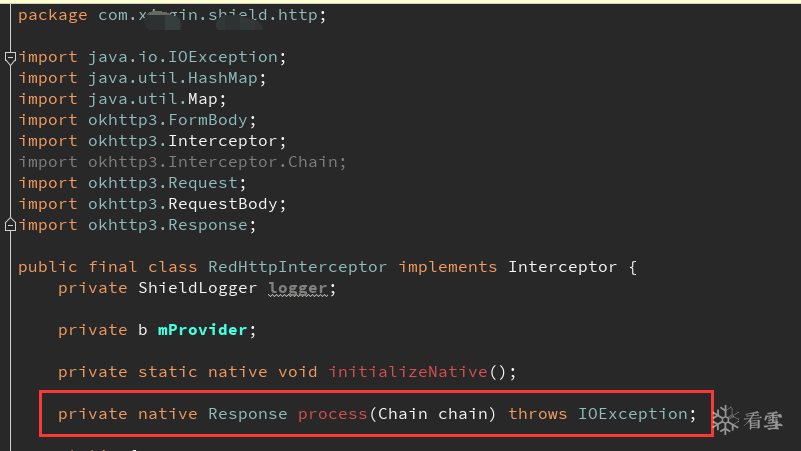Image resolution: width=801 pixels, height=451 pixels.
Task: Select the RedHttpInterceptor class name
Action: tap(297, 267)
